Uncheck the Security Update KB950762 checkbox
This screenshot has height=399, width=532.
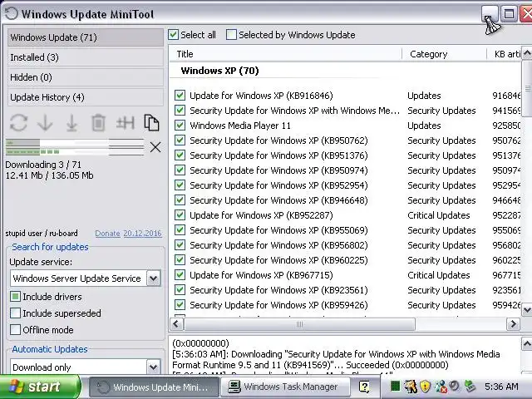click(x=180, y=140)
